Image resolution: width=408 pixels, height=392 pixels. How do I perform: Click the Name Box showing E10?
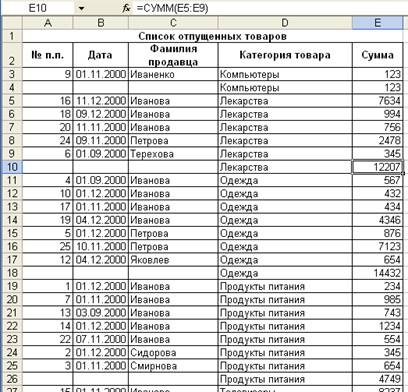click(38, 8)
